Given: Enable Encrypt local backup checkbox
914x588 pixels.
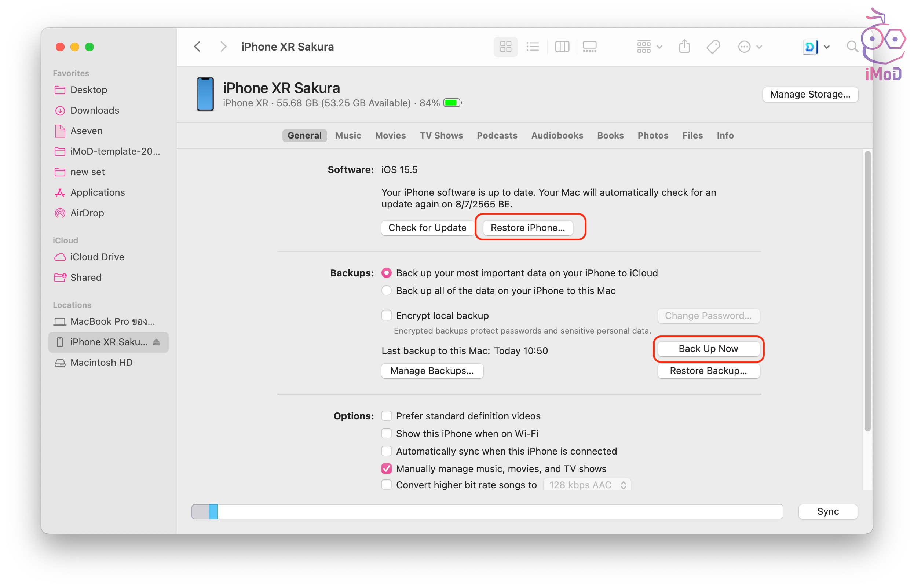Looking at the screenshot, I should tap(387, 315).
